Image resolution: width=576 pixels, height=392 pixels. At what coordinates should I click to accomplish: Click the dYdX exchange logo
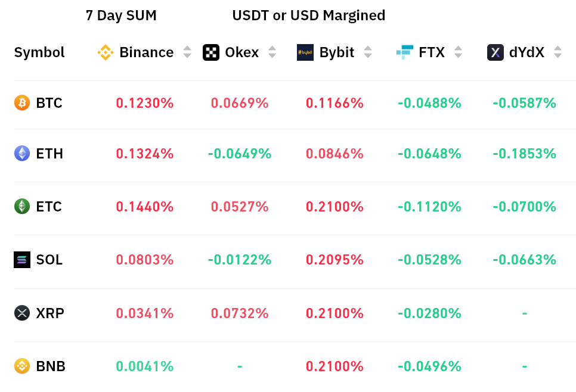click(496, 52)
